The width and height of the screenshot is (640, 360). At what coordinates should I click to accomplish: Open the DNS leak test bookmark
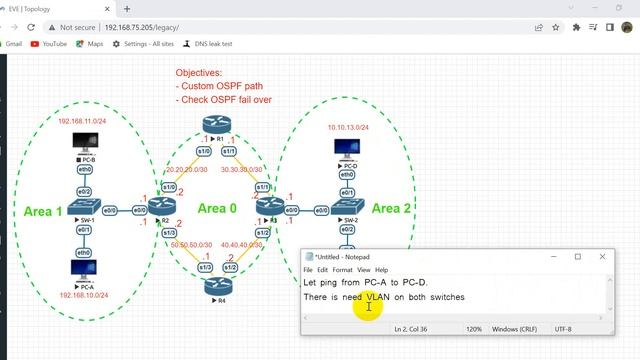tap(208, 44)
